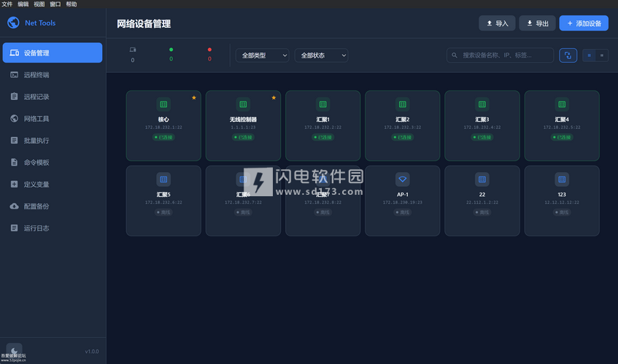Click the 定义变量 plus-box icon

(15, 185)
